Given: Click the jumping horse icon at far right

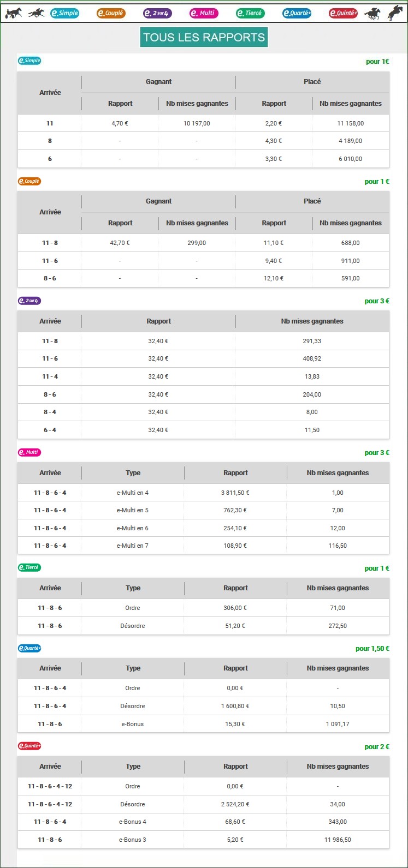Looking at the screenshot, I should [396, 13].
